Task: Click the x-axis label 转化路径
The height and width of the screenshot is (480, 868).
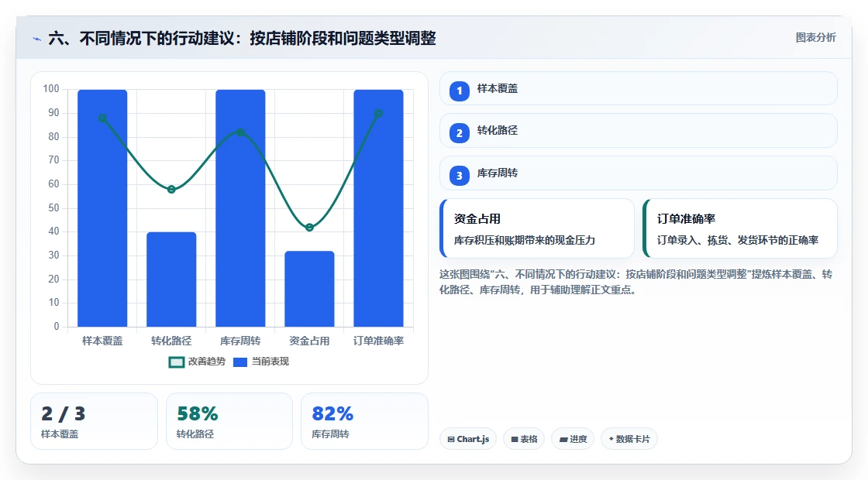Action: coord(171,341)
